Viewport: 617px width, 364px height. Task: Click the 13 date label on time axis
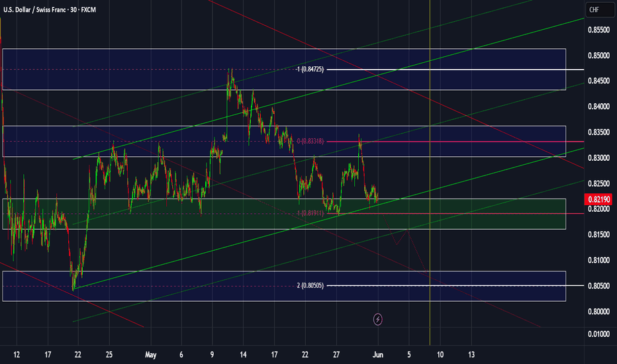pos(471,355)
